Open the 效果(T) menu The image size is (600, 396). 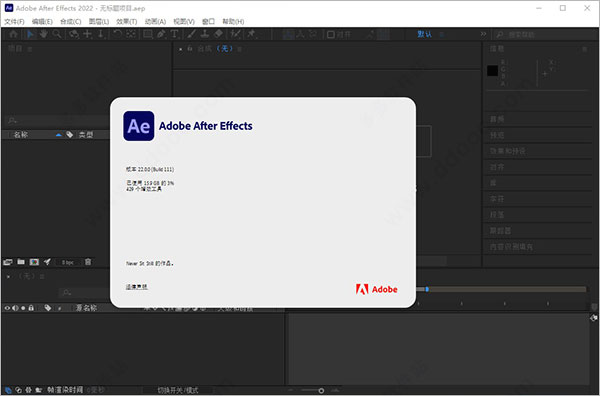point(127,21)
